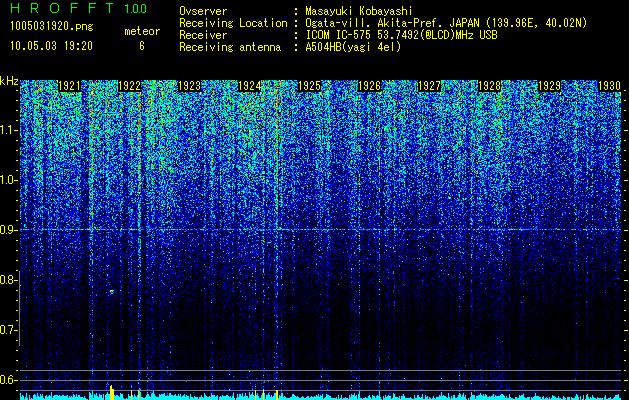The height and width of the screenshot is (400, 629).
Task: Click the HROFFT program title text
Action: (x=62, y=8)
